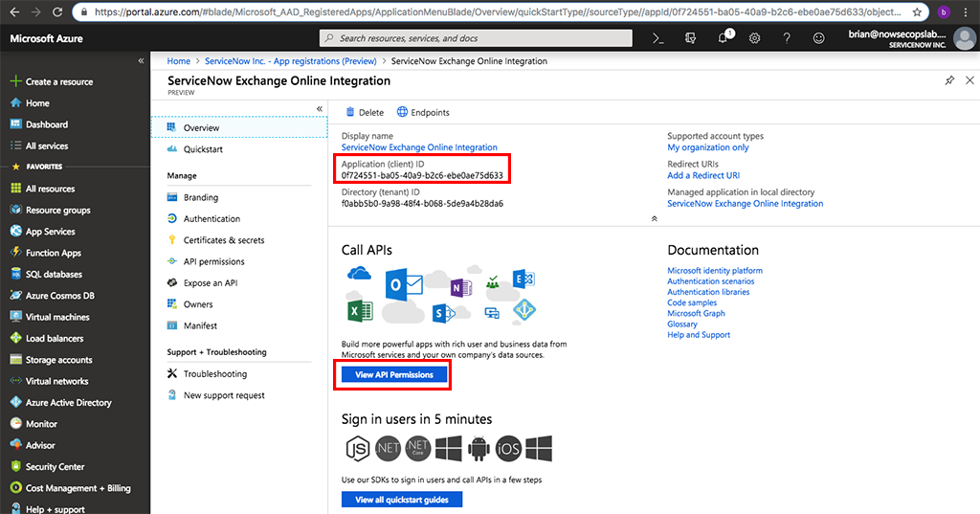Collapse the app registration menu pane
This screenshot has width=980, height=514.
tap(320, 109)
